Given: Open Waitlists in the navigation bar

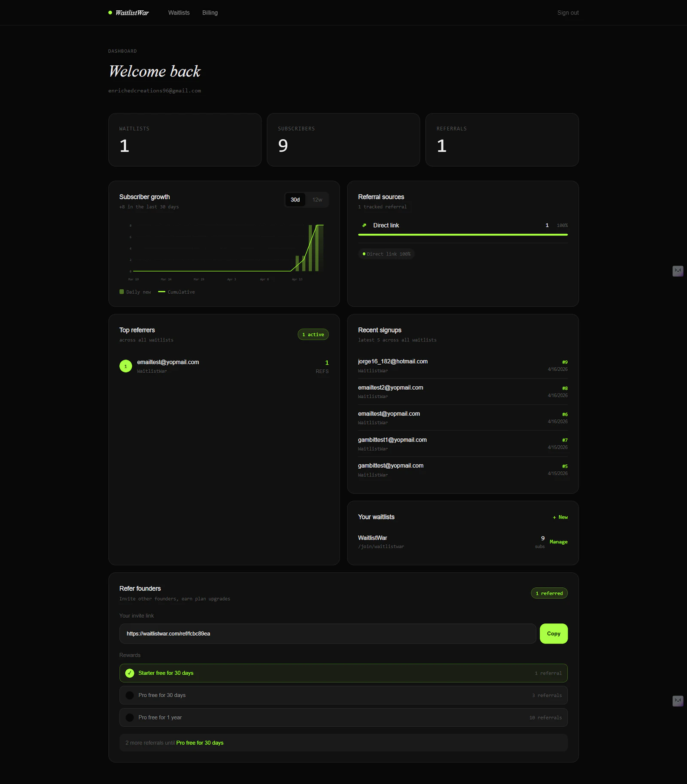Looking at the screenshot, I should [x=179, y=12].
